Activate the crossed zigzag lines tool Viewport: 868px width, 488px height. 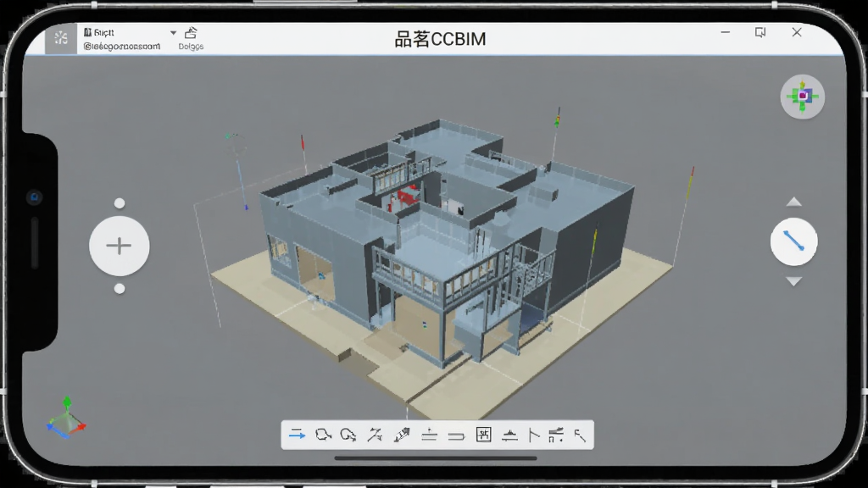[375, 435]
